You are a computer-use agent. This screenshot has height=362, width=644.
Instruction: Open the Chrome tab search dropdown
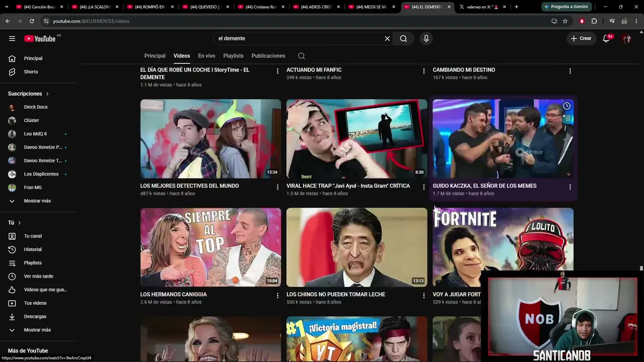tap(6, 7)
